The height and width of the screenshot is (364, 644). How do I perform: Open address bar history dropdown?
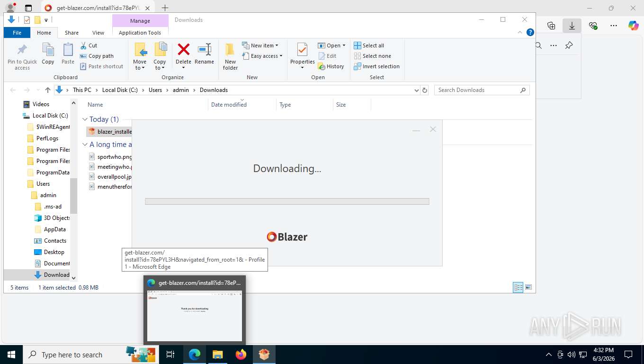(x=416, y=90)
